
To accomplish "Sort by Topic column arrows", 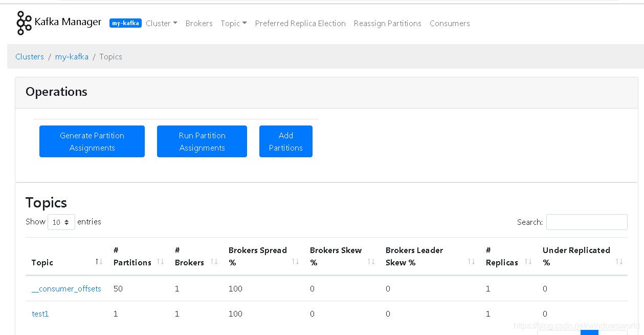I will [x=99, y=262].
